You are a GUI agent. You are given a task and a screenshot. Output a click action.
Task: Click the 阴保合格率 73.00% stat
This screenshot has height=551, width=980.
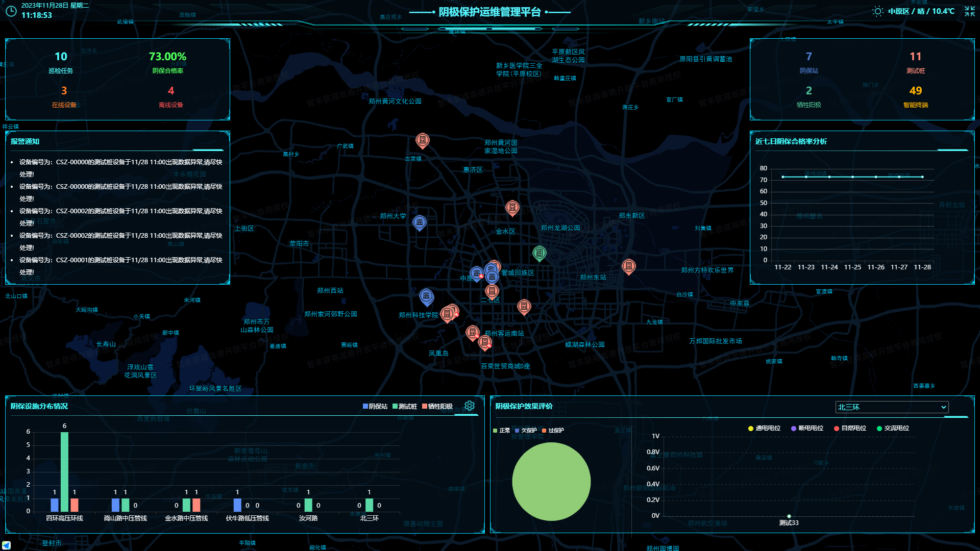(167, 62)
